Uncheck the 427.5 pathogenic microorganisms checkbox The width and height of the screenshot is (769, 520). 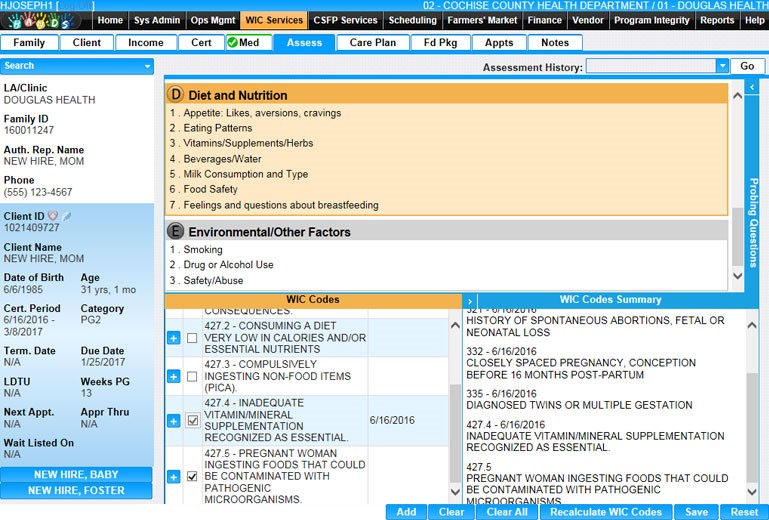(x=192, y=477)
